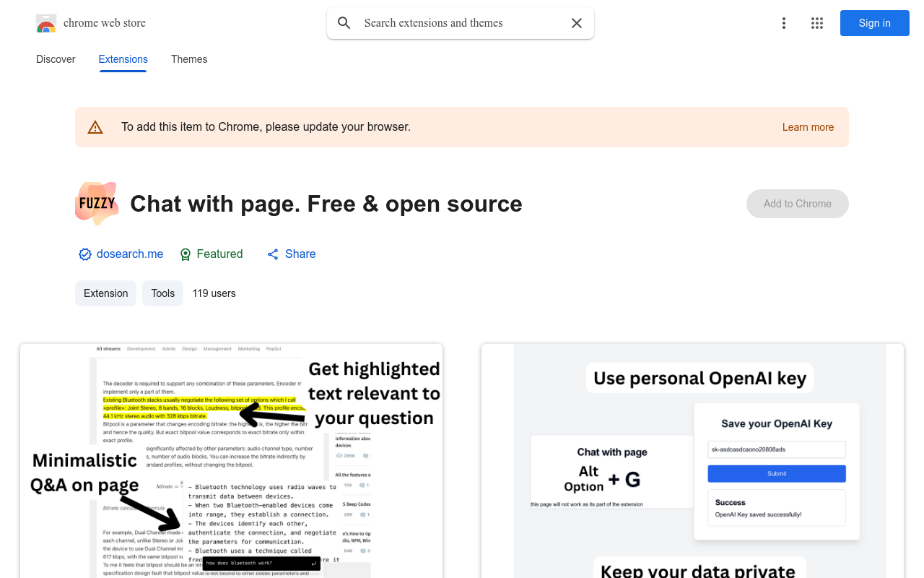Open the highlighted text Q&A screenshot
Viewport: 924px width, 578px height.
point(231,461)
